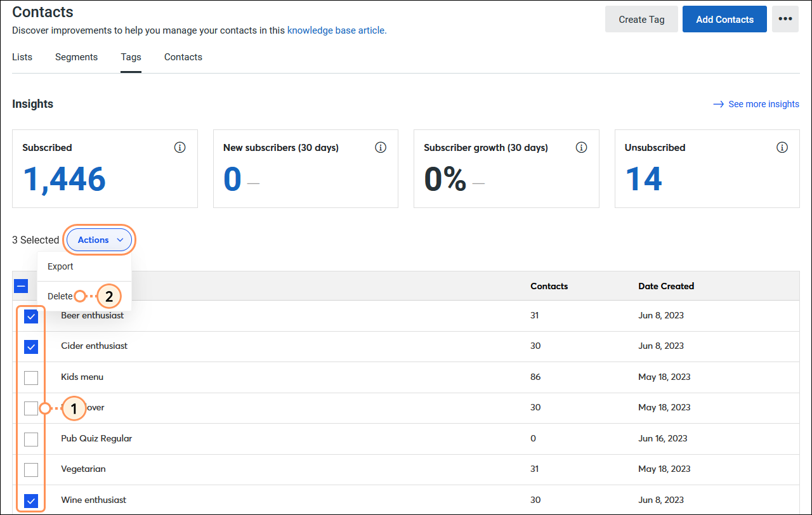Click the 0% subscriber growth value

point(445,179)
